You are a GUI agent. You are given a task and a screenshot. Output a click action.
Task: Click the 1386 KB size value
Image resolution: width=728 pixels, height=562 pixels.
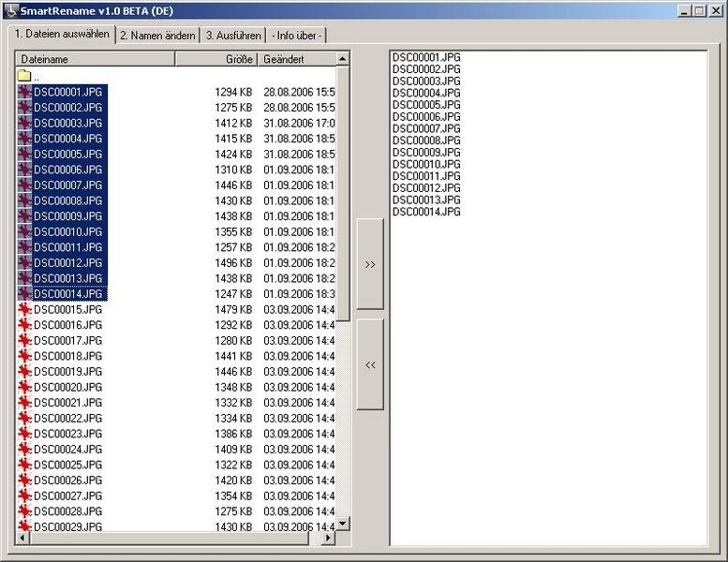233,434
